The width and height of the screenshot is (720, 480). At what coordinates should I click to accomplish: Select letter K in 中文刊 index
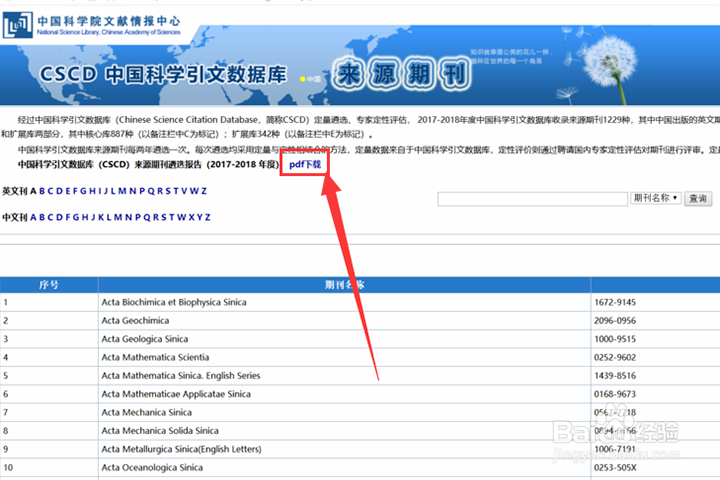coord(101,217)
